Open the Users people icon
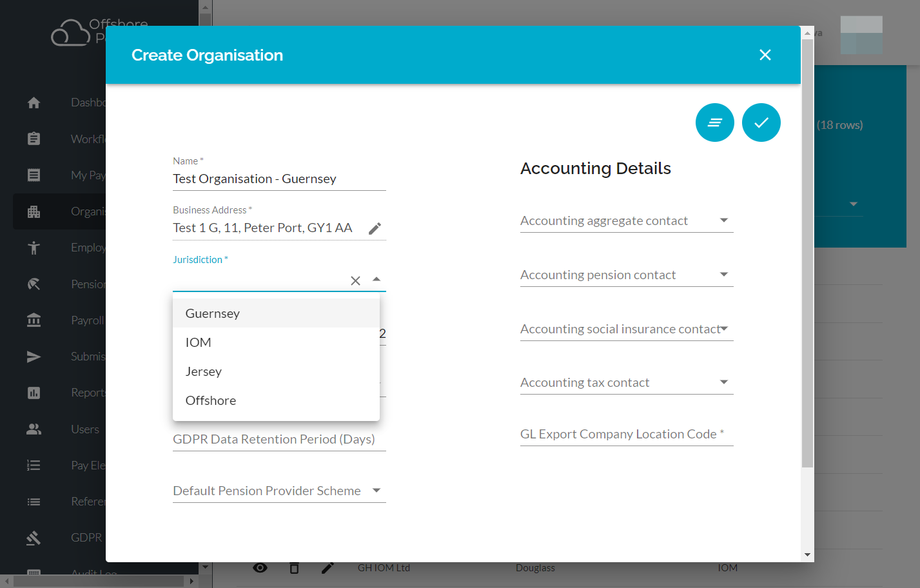Screen dimensions: 920x588 pyautogui.click(x=34, y=429)
